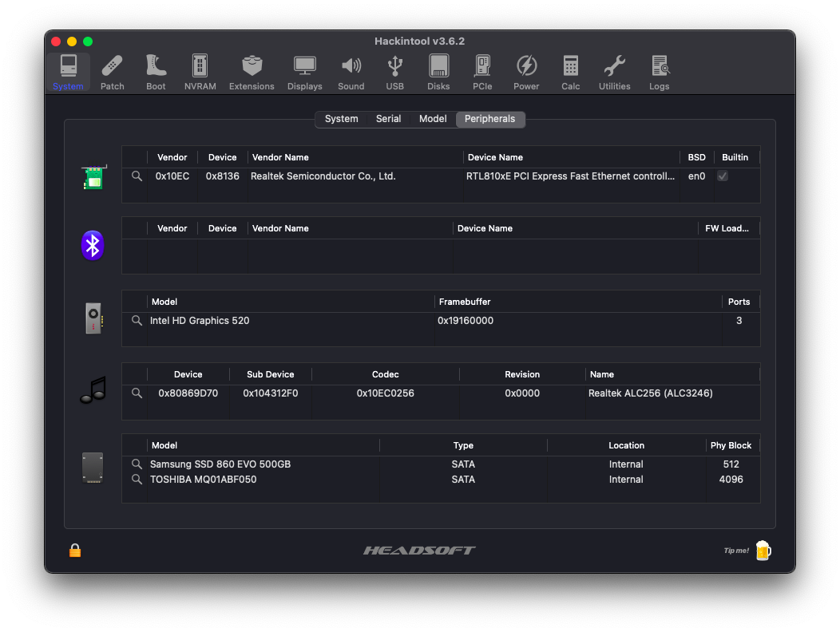
Task: Open the Power toolbar section
Action: coord(526,73)
